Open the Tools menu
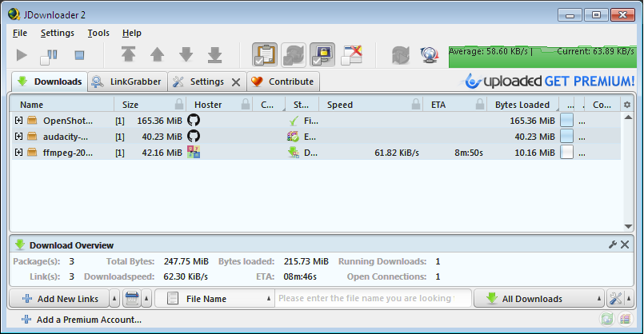Viewport: 644px width, 334px height. [x=98, y=33]
